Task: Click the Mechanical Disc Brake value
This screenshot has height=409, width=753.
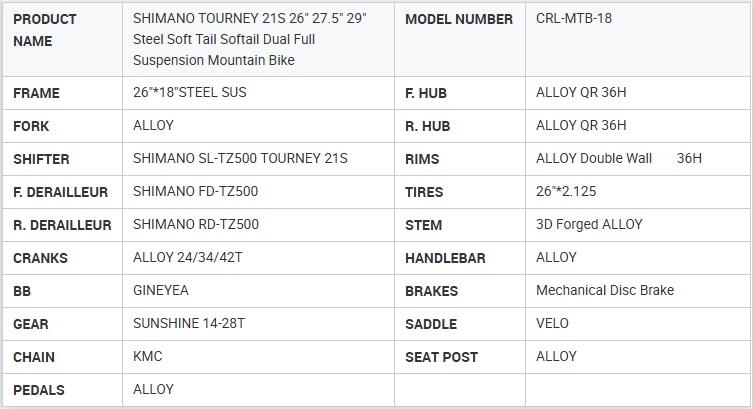Action: pyautogui.click(x=605, y=291)
